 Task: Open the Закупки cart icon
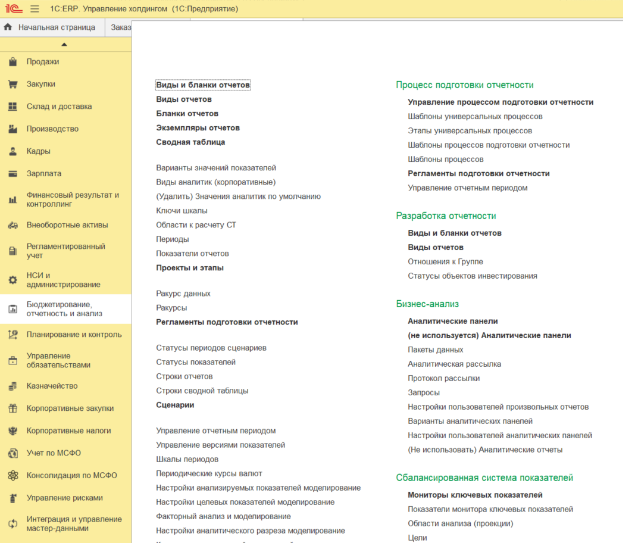click(13, 84)
